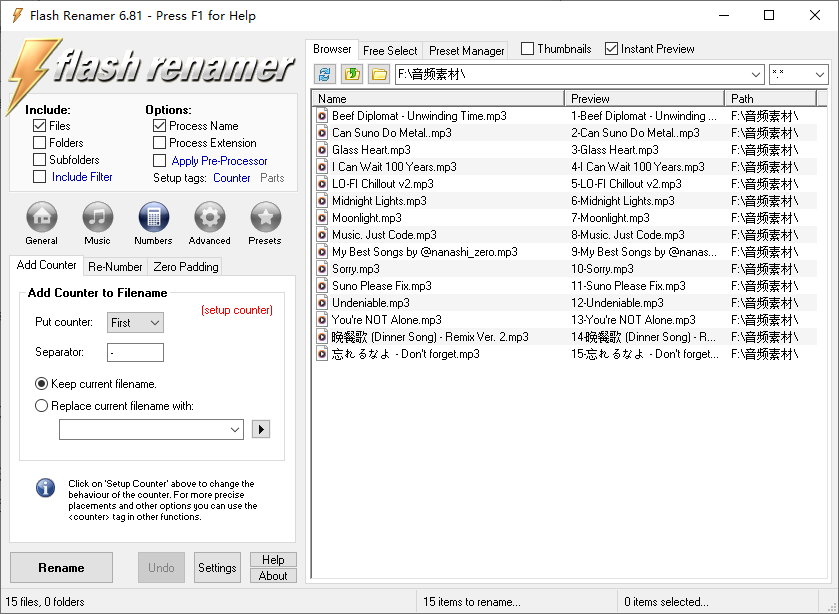Enable the Thumbnails checkbox
Screen dimensions: 839x614
click(528, 49)
